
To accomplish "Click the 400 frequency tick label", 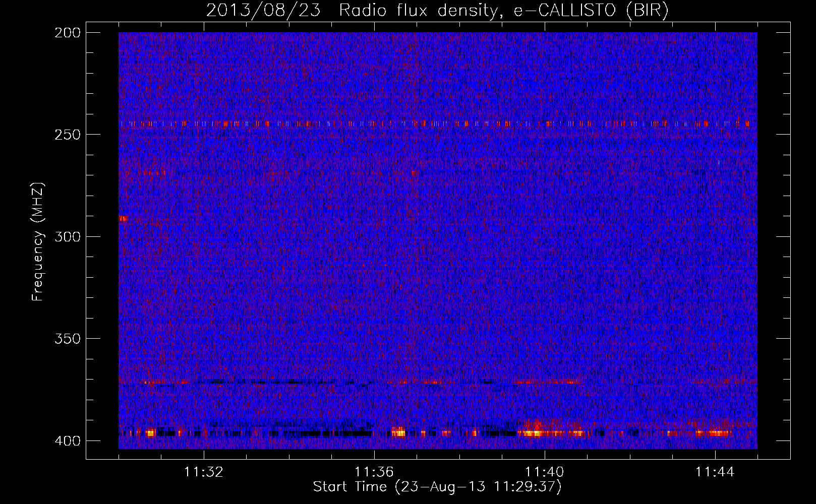I will [x=67, y=440].
